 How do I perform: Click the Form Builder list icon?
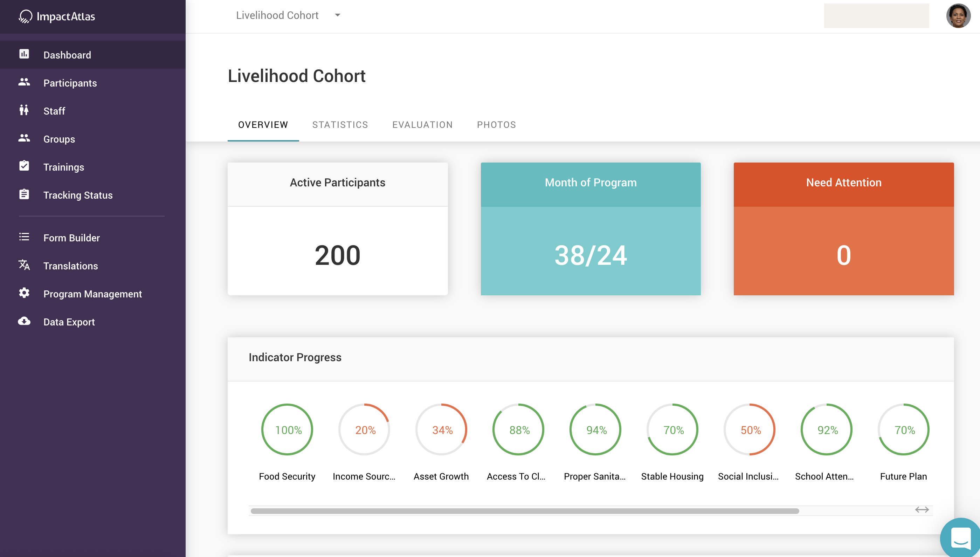(x=24, y=237)
